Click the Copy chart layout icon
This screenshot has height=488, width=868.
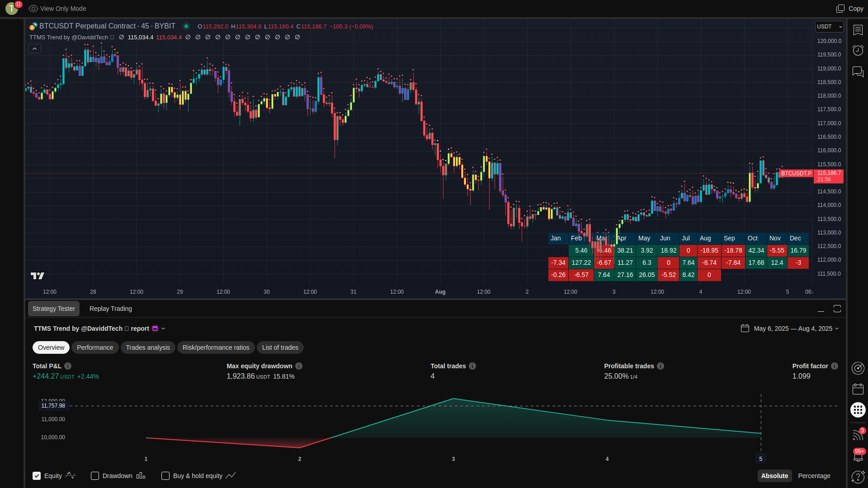coord(840,9)
